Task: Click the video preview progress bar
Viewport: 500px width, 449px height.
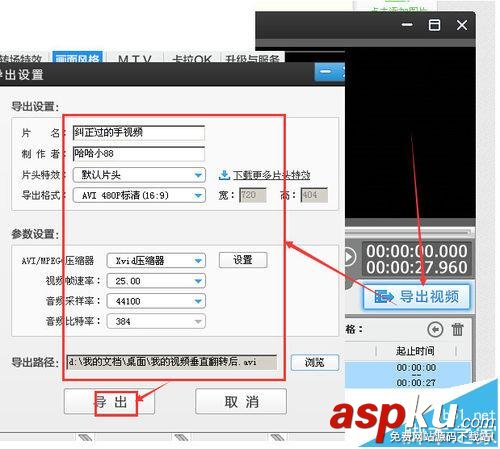Action: click(x=408, y=232)
